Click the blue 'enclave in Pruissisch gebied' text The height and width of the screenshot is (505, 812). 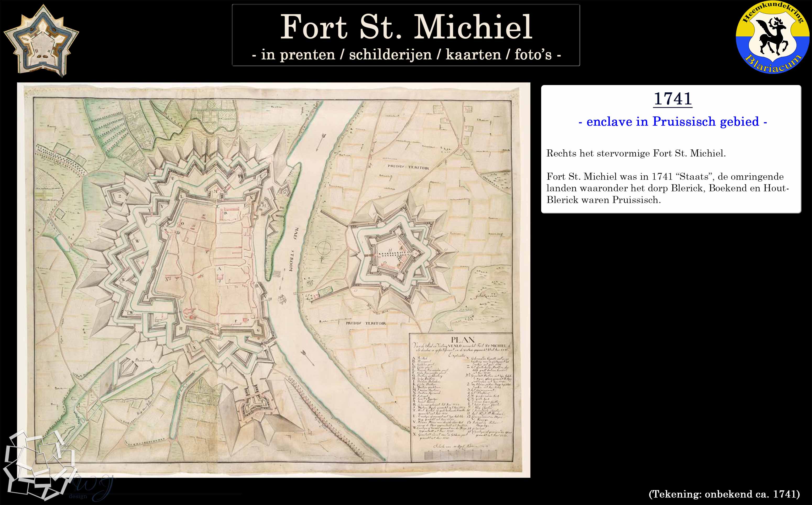(x=672, y=122)
